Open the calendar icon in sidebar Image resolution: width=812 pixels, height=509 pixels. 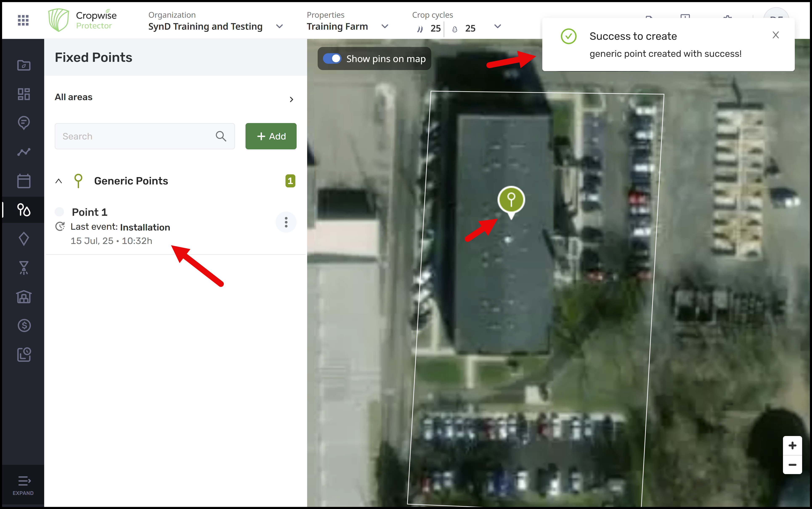(24, 181)
